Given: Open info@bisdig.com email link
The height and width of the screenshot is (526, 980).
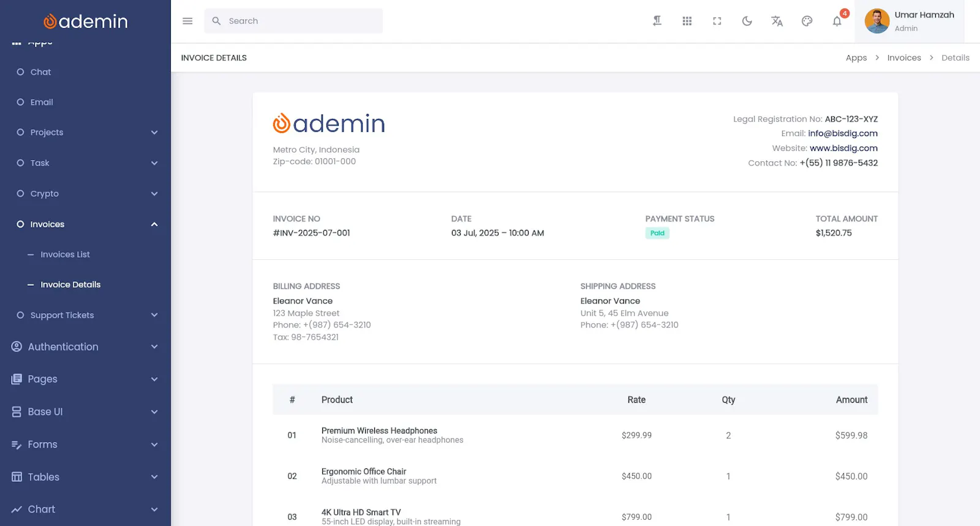Looking at the screenshot, I should [x=843, y=133].
